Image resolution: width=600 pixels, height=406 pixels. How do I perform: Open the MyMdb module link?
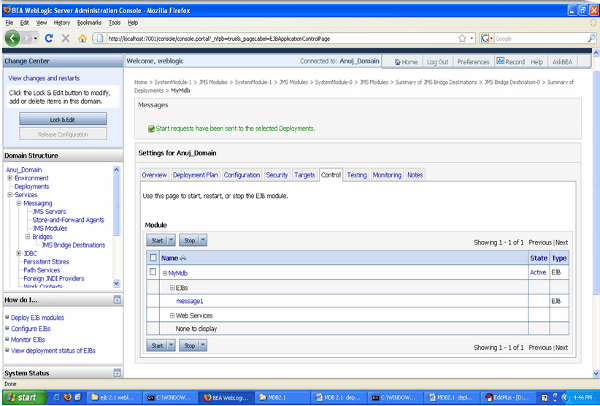(x=178, y=273)
